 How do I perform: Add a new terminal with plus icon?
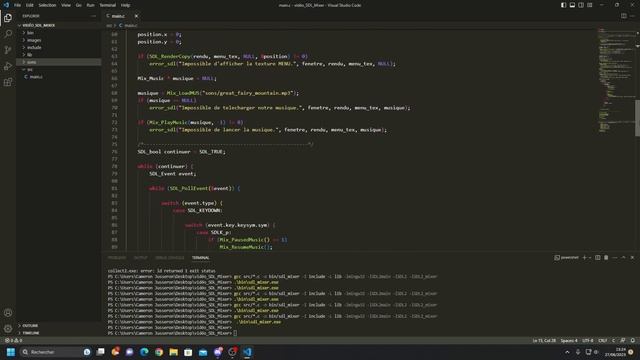point(584,258)
